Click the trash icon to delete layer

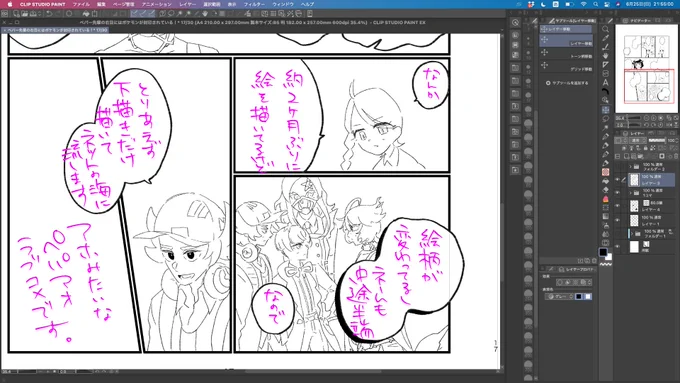tap(676, 156)
